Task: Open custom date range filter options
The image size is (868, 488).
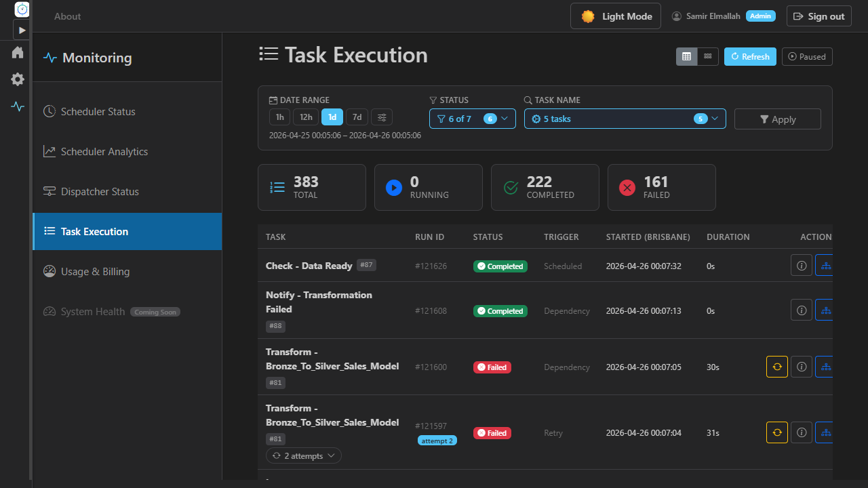Action: coord(382,117)
